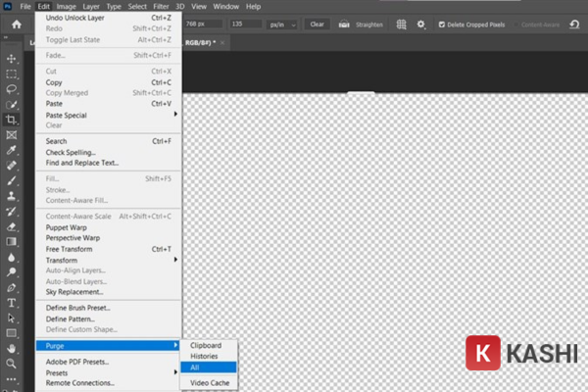Select the Healing Brush tool
This screenshot has width=588, height=392.
[x=11, y=166]
